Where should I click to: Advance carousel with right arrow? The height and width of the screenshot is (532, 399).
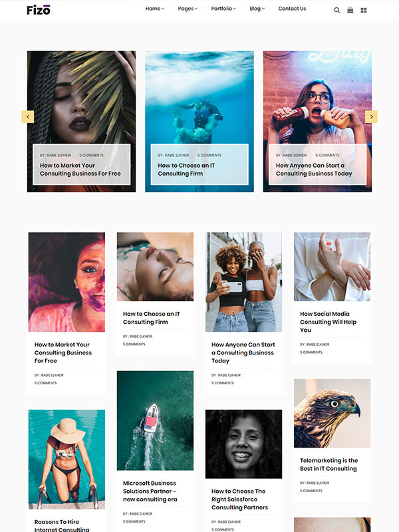(x=371, y=117)
